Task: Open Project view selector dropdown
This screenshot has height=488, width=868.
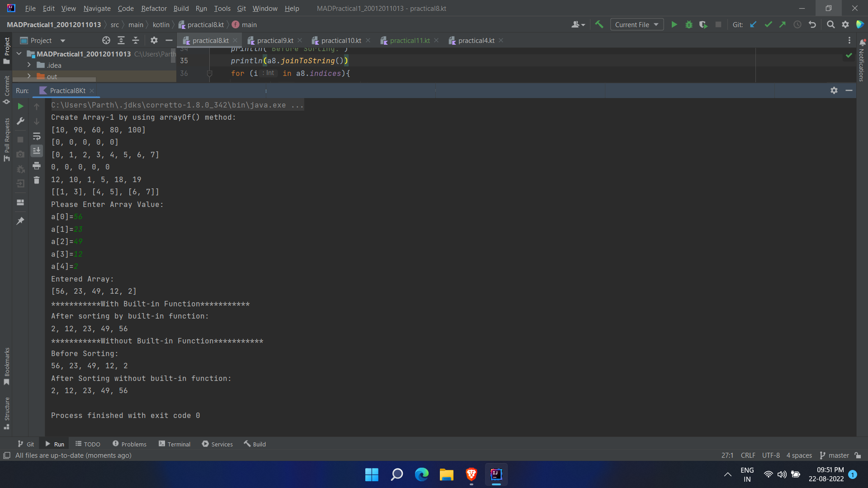Action: 63,41
